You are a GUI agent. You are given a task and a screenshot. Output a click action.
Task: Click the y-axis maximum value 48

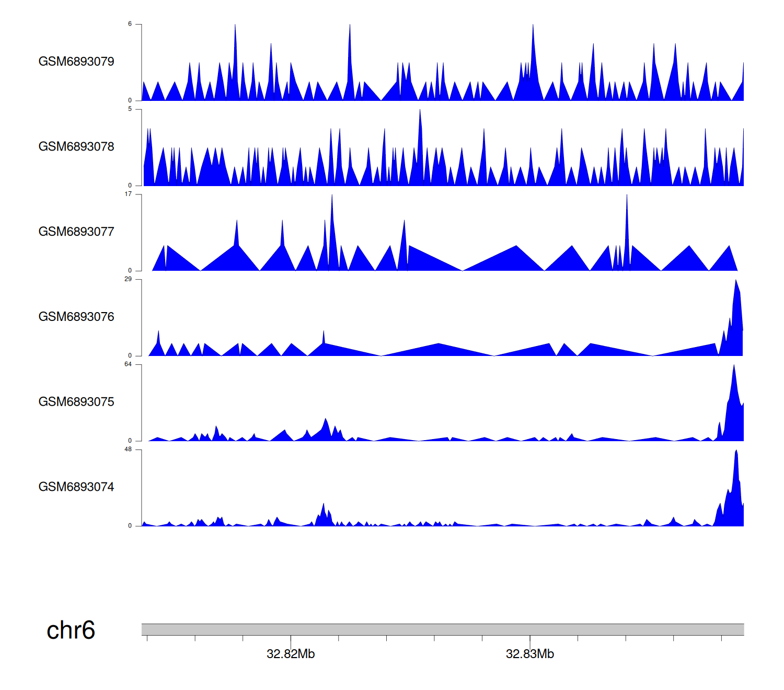[129, 450]
